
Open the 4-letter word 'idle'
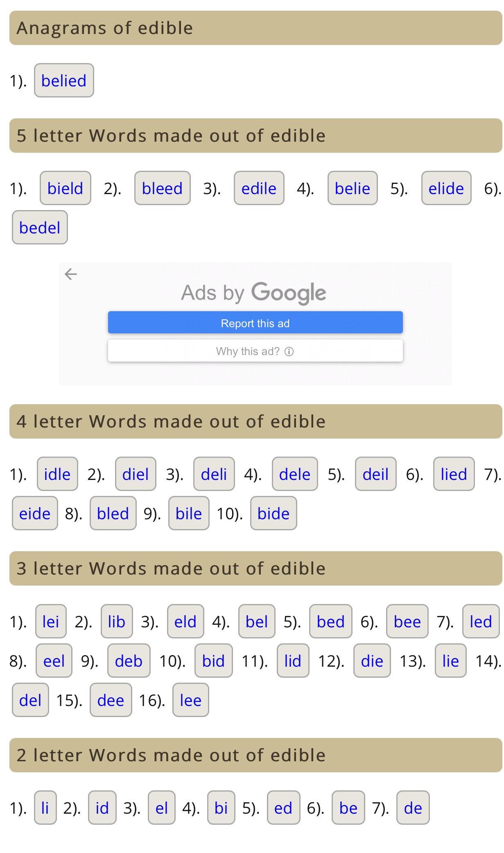(57, 474)
